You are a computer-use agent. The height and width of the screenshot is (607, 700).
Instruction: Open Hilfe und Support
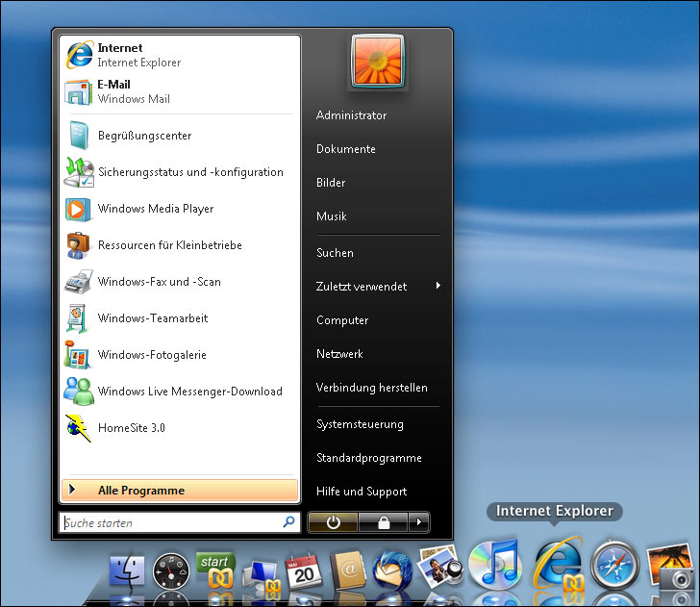(x=362, y=492)
